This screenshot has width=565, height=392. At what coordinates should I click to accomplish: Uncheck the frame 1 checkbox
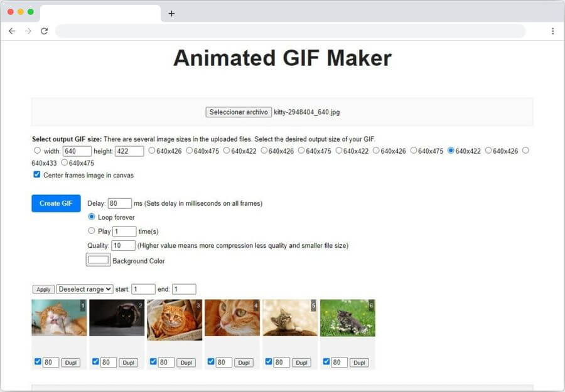(38, 361)
